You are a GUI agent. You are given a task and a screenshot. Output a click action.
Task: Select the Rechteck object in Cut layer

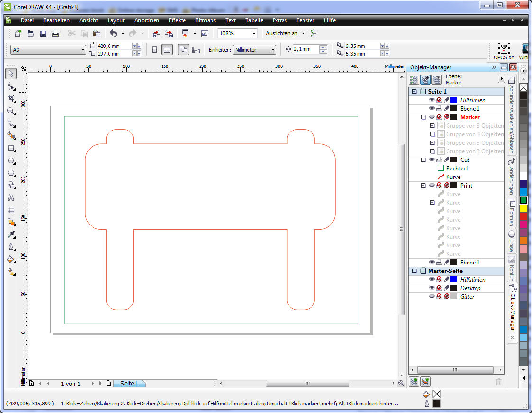(x=457, y=169)
